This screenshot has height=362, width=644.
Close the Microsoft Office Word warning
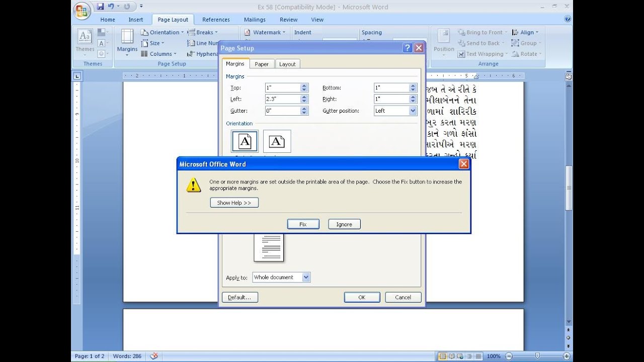pos(464,164)
